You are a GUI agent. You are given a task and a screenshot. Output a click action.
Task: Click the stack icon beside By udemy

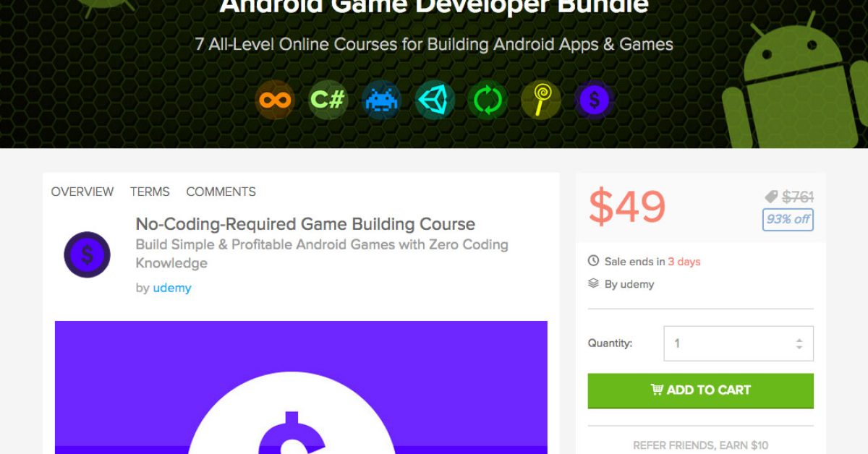(593, 283)
